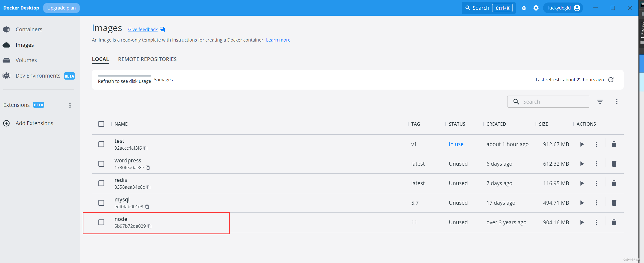
Task: Open more actions for test image
Action: [x=596, y=144]
